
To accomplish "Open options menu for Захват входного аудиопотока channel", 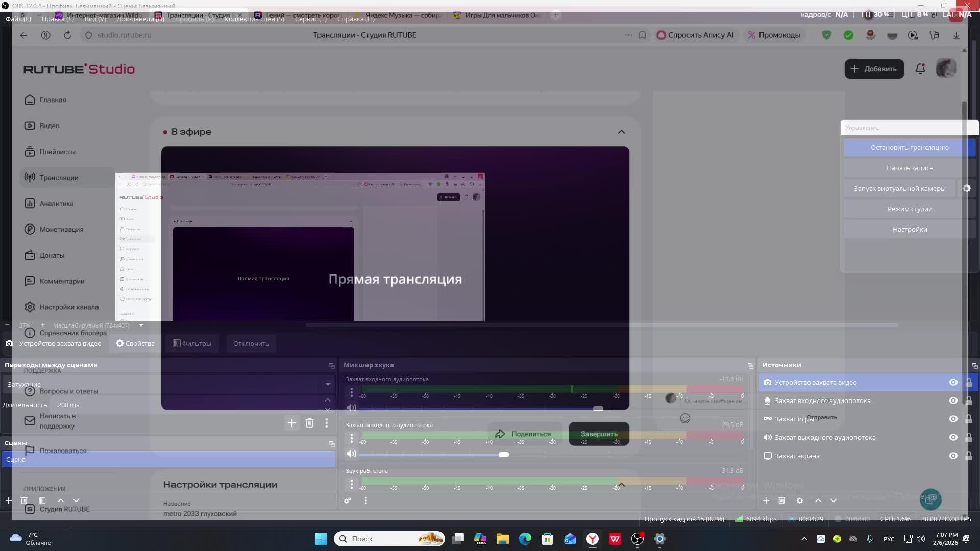I will (352, 392).
